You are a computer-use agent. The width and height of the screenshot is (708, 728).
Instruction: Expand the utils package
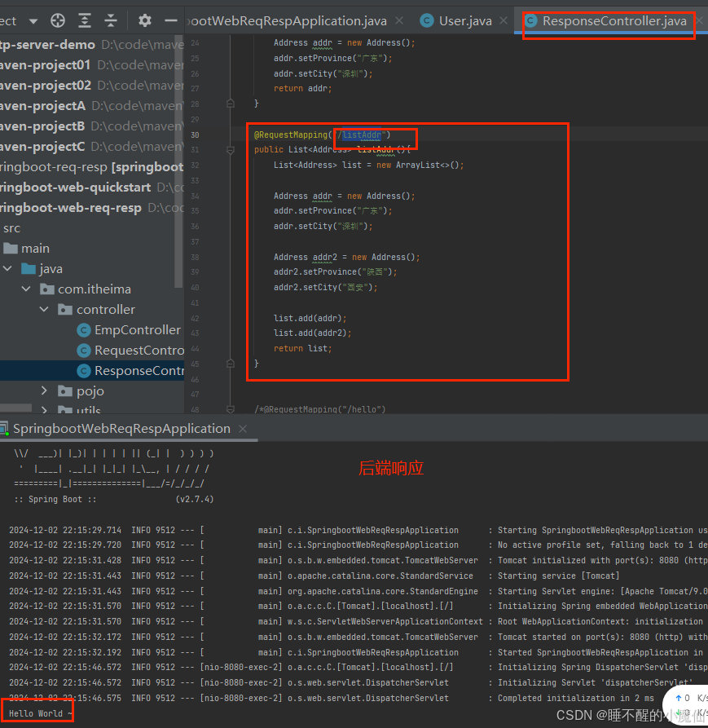(45, 409)
